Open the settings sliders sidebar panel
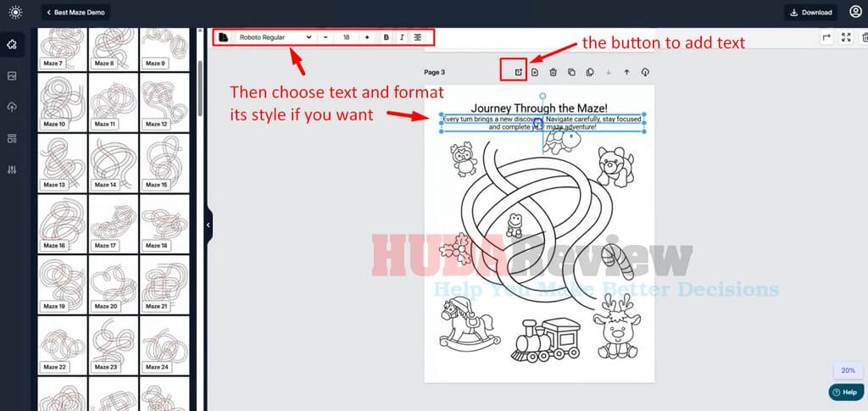This screenshot has width=868, height=411. [x=12, y=169]
